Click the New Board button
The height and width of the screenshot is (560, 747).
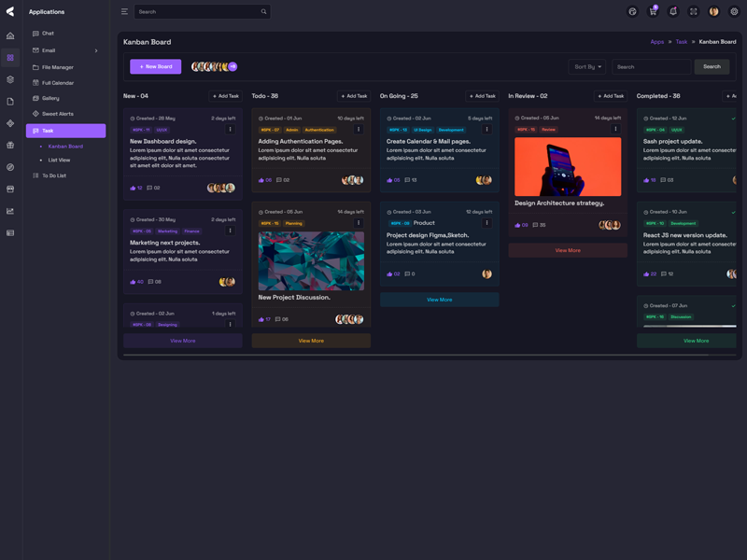click(155, 67)
